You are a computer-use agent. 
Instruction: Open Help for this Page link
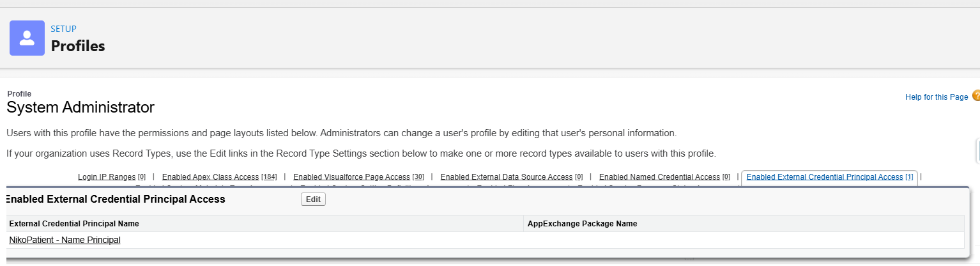[937, 97]
